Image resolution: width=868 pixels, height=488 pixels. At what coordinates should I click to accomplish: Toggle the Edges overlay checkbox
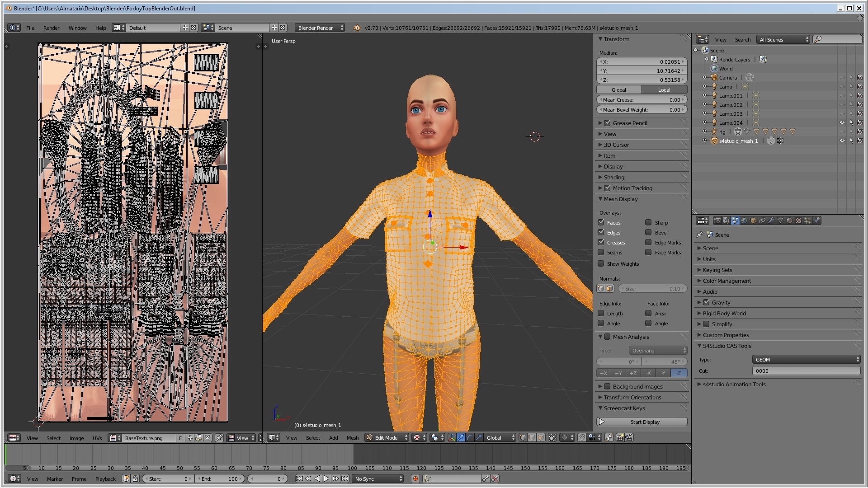(x=602, y=232)
